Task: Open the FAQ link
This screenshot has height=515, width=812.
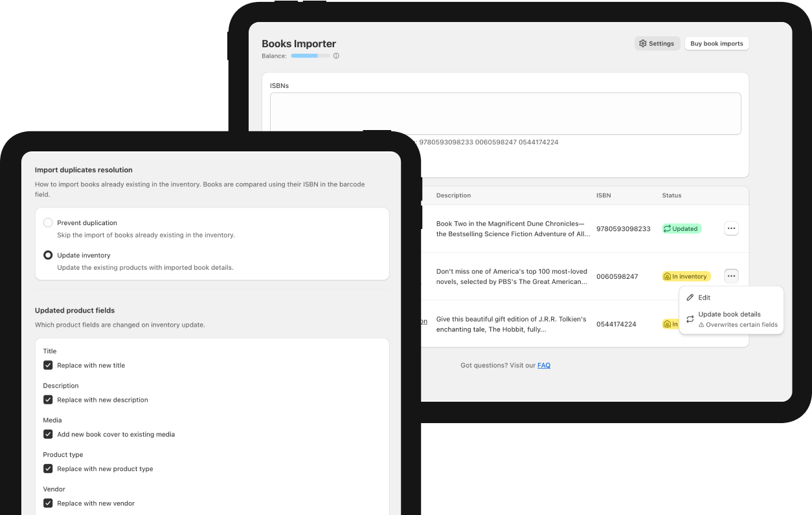Action: coord(544,366)
